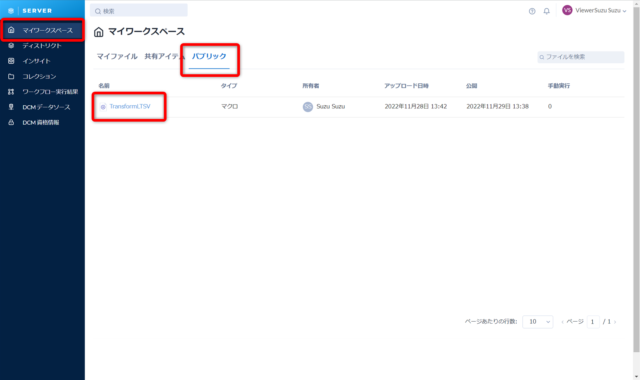Image resolution: width=640 pixels, height=380 pixels.
Task: Sort by the 公開 column header
Action: pos(471,86)
